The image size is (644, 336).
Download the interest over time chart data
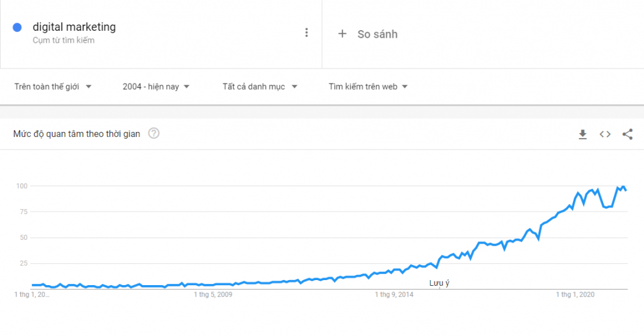(582, 134)
